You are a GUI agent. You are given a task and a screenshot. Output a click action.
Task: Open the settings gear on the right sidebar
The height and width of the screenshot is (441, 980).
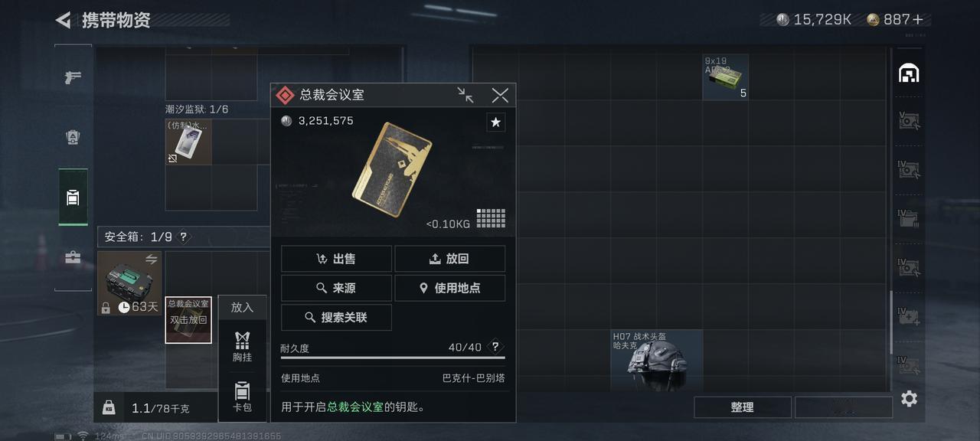tap(909, 399)
